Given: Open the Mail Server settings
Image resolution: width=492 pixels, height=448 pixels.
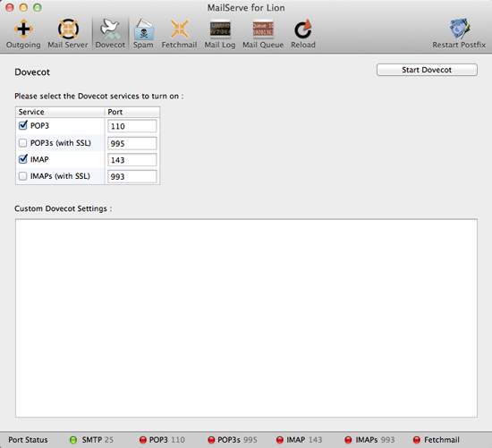Looking at the screenshot, I should (x=68, y=34).
